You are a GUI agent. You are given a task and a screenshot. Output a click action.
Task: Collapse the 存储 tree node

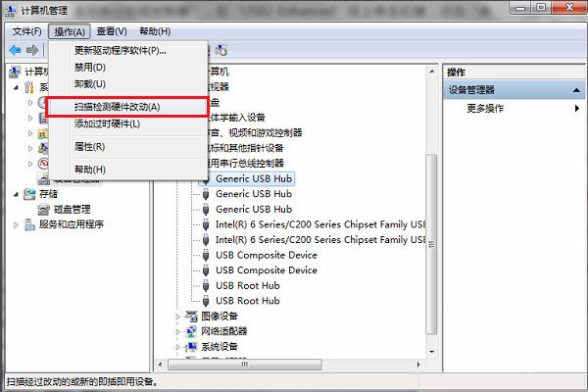click(x=16, y=194)
